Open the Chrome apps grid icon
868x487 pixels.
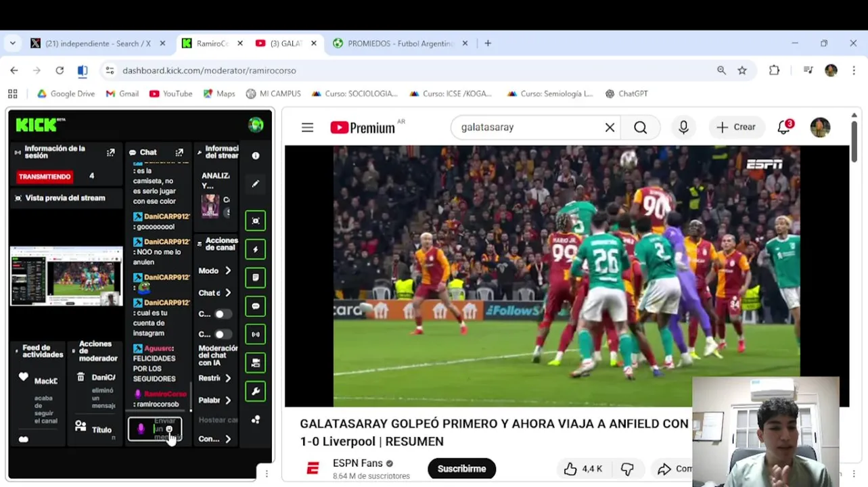click(12, 94)
